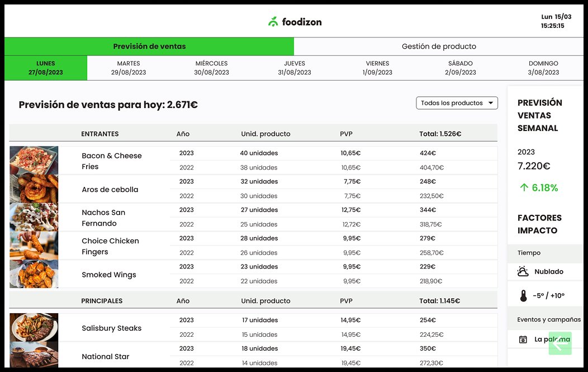Click the 248€ total cell
The image size is (588, 372).
(428, 181)
